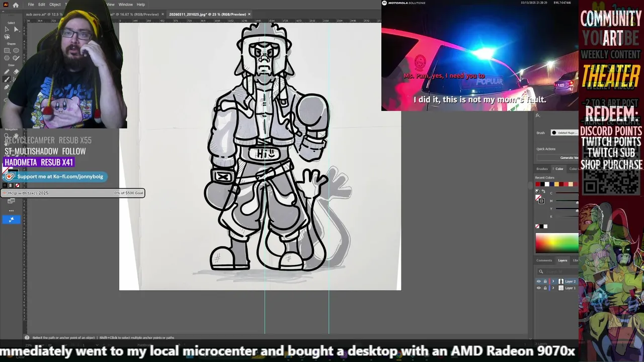Click the stroke box in Color panel
The width and height of the screenshot is (644, 362).
pyautogui.click(x=541, y=201)
